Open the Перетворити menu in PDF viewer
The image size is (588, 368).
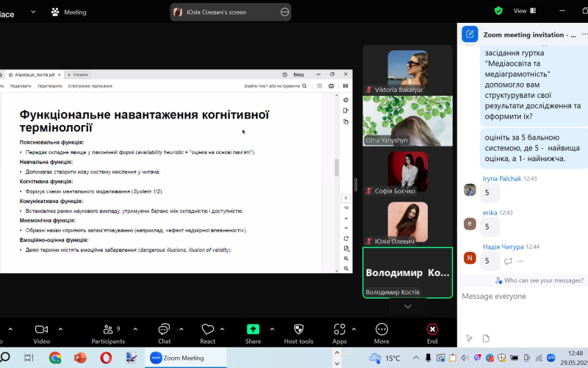coord(49,86)
